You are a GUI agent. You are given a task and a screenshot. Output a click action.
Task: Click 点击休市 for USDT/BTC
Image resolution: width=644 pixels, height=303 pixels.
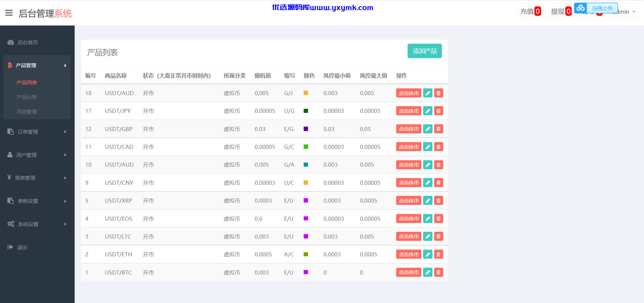point(409,272)
